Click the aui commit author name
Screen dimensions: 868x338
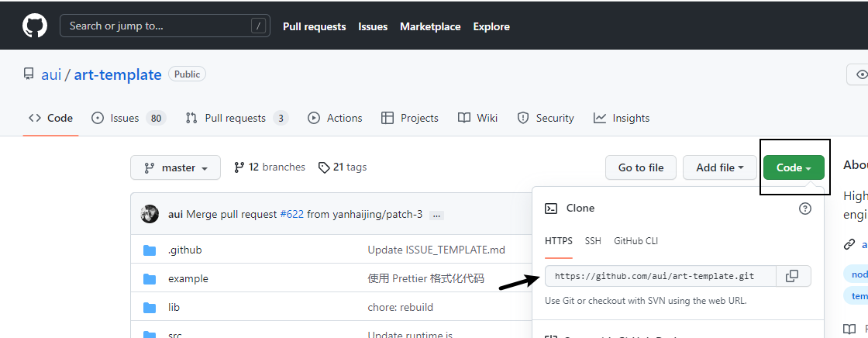point(175,215)
